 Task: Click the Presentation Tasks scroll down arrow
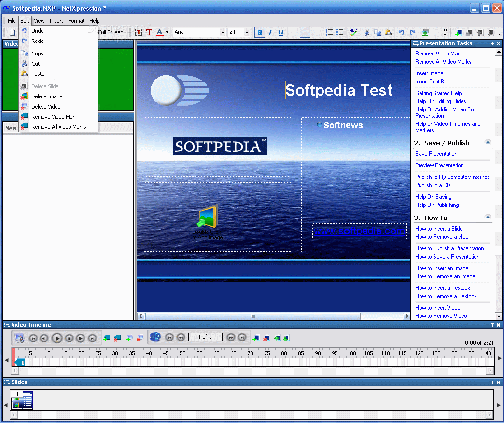tap(499, 316)
